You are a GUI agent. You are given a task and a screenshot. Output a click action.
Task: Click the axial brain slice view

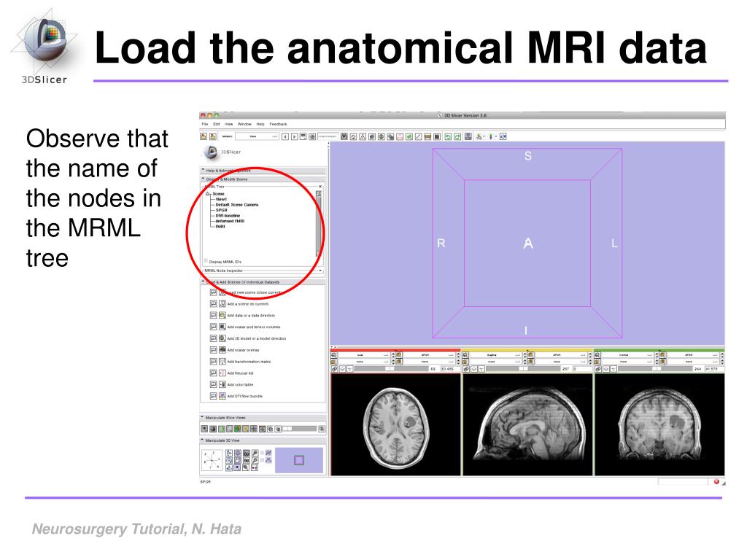pos(395,425)
